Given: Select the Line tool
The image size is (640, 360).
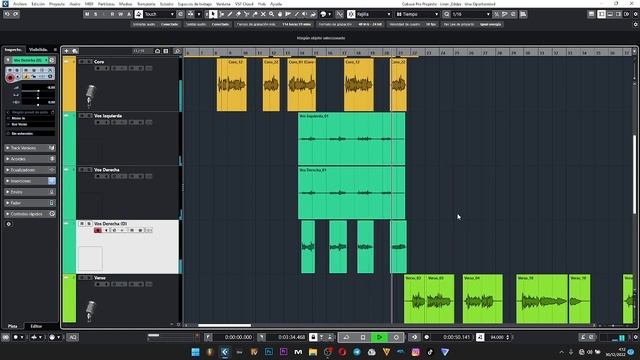Looking at the screenshot, I should pyautogui.click(x=296, y=14).
